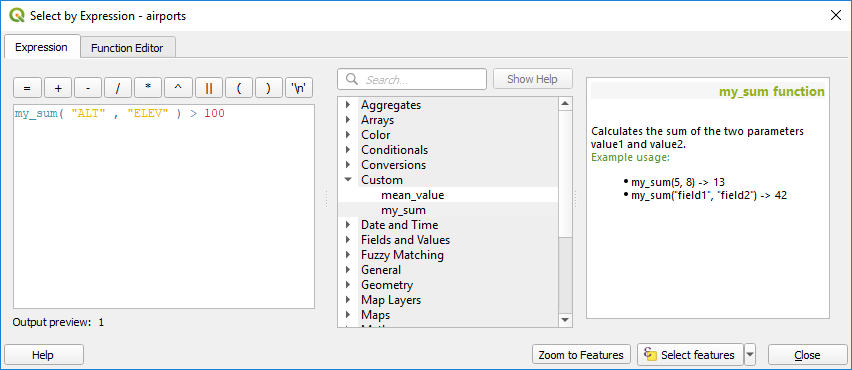852x370 pixels.
Task: Select the Aggregates label in the function list
Action: pyautogui.click(x=391, y=105)
